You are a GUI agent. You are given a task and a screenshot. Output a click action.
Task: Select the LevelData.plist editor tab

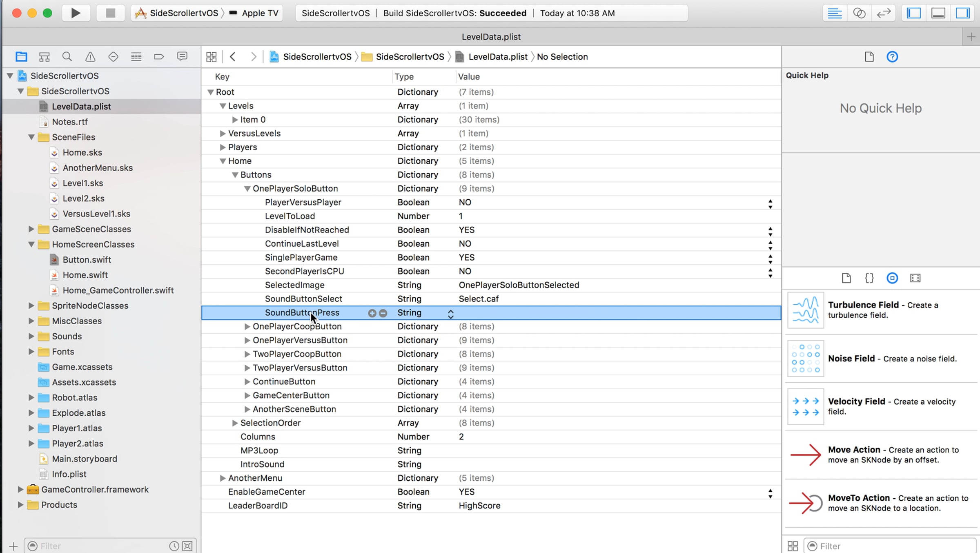[491, 37]
